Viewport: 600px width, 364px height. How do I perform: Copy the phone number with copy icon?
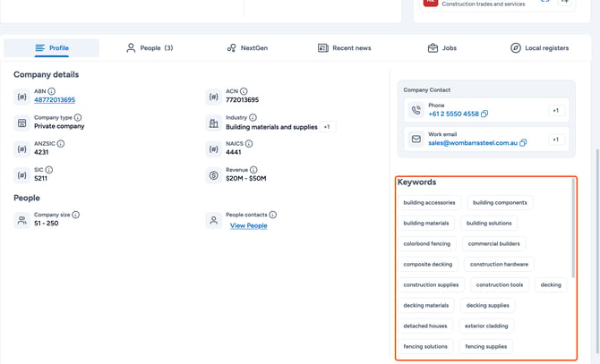484,114
